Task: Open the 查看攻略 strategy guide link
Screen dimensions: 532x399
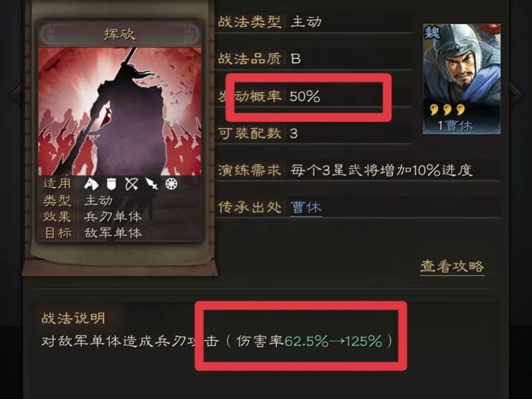Action: pos(452,266)
